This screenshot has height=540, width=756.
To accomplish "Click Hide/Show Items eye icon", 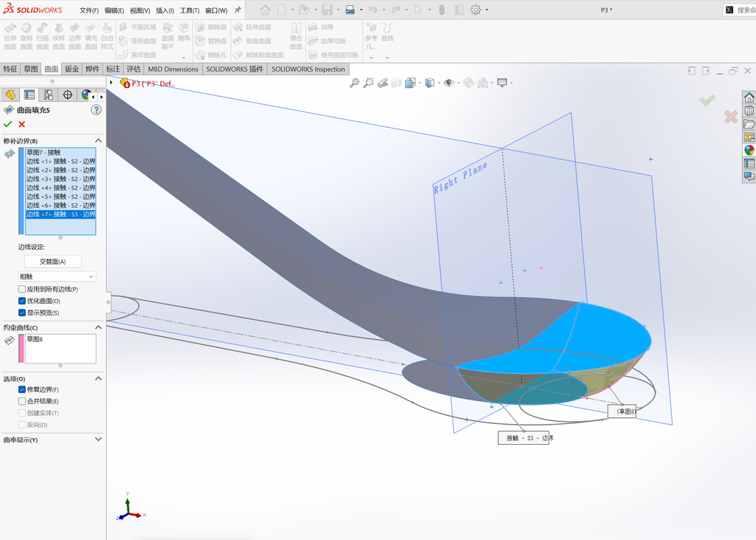I will tap(449, 83).
